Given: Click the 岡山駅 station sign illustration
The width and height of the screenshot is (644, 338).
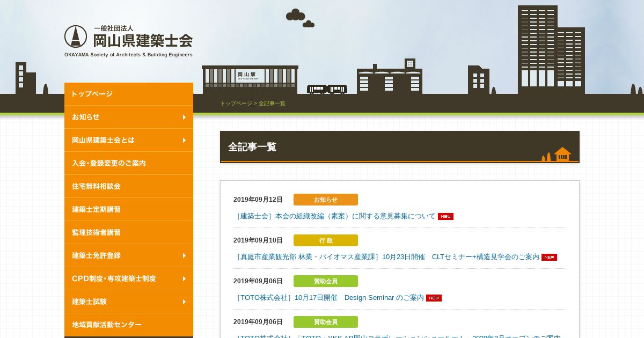Looking at the screenshot, I should (x=248, y=75).
